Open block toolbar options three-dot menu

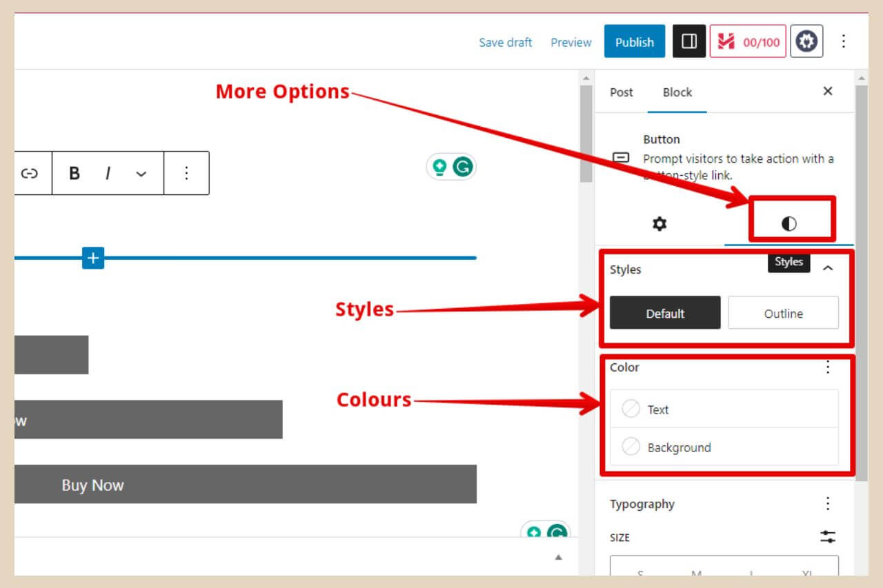pos(186,173)
